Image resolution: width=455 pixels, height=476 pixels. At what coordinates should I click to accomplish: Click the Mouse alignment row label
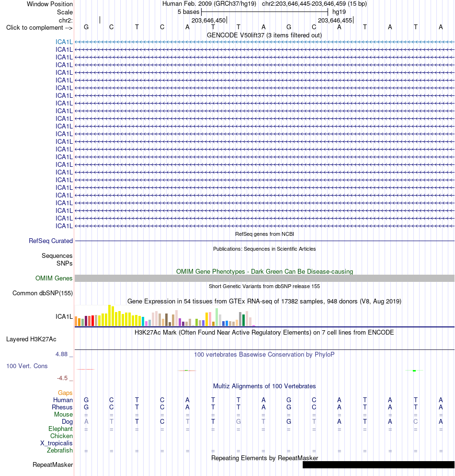[63, 414]
